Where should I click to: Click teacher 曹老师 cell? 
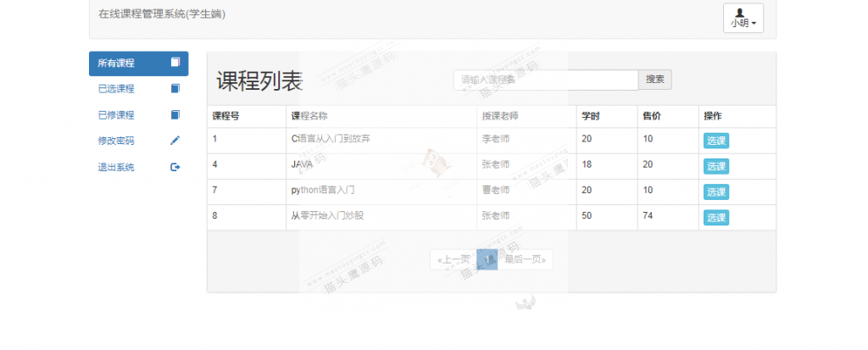click(x=526, y=192)
